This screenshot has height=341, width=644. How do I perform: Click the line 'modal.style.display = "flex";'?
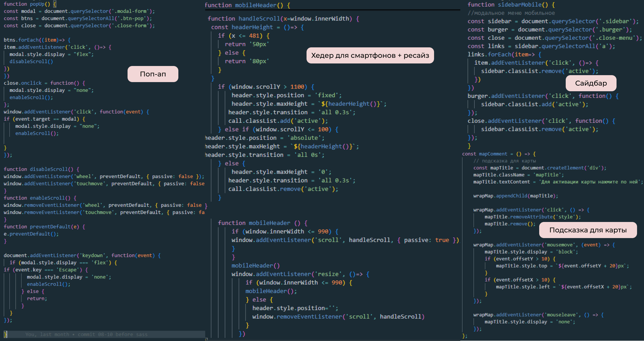51,54
